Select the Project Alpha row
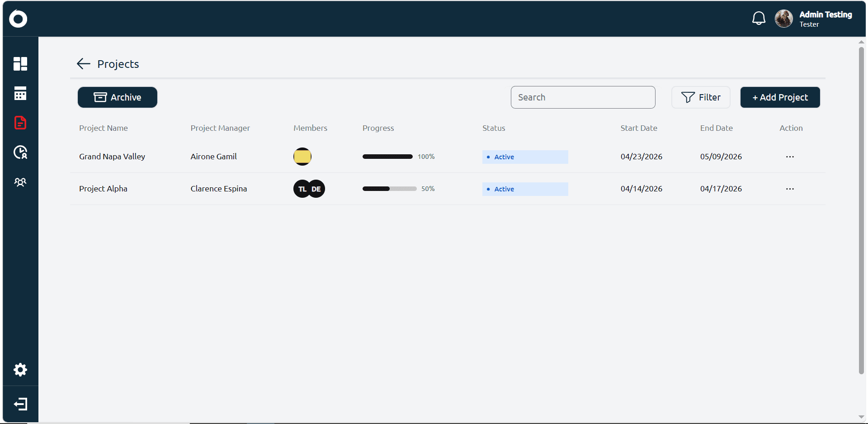Viewport: 868px width, 424px height. [x=103, y=189]
